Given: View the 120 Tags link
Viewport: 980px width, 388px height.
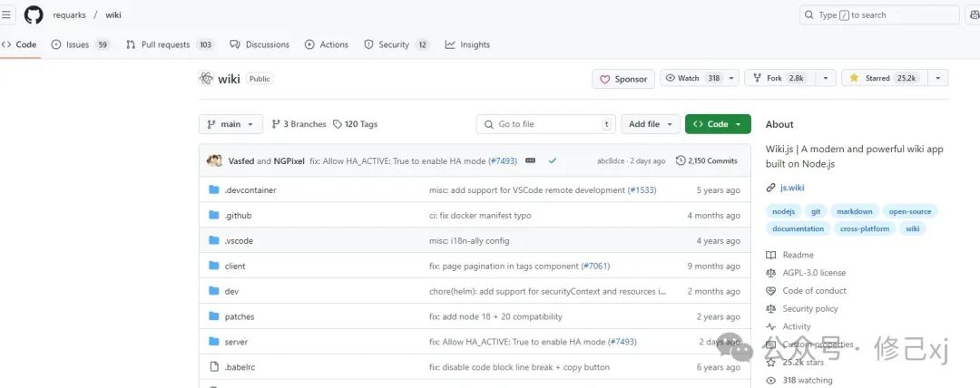Looking at the screenshot, I should (x=355, y=124).
